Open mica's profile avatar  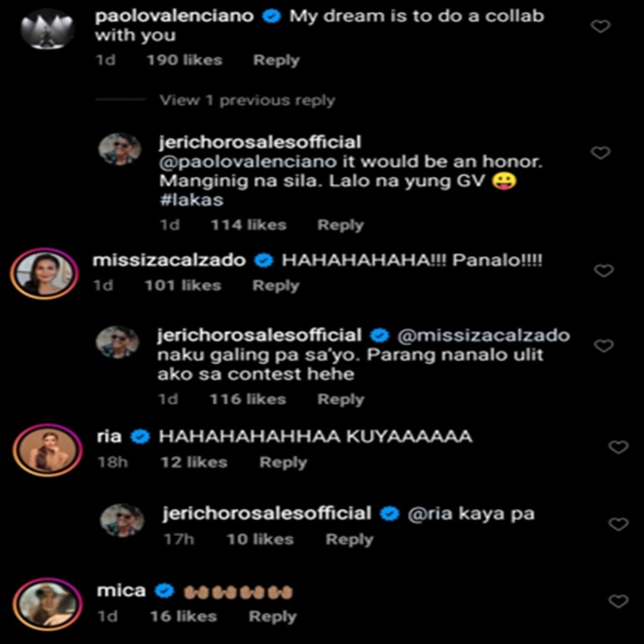46,604
